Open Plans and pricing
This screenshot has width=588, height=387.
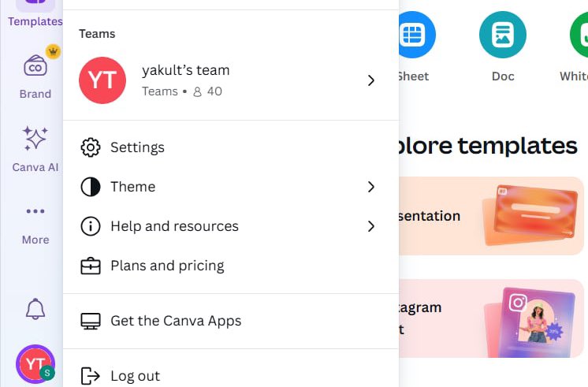pyautogui.click(x=231, y=266)
